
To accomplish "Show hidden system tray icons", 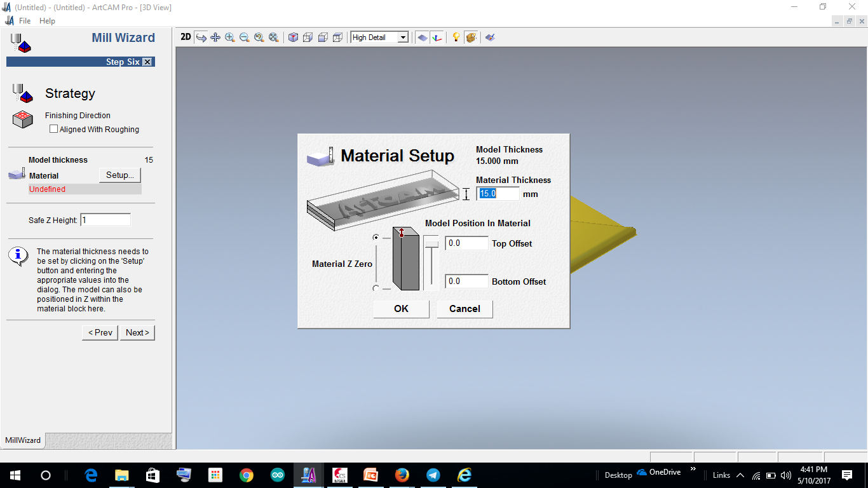I will coord(740,475).
